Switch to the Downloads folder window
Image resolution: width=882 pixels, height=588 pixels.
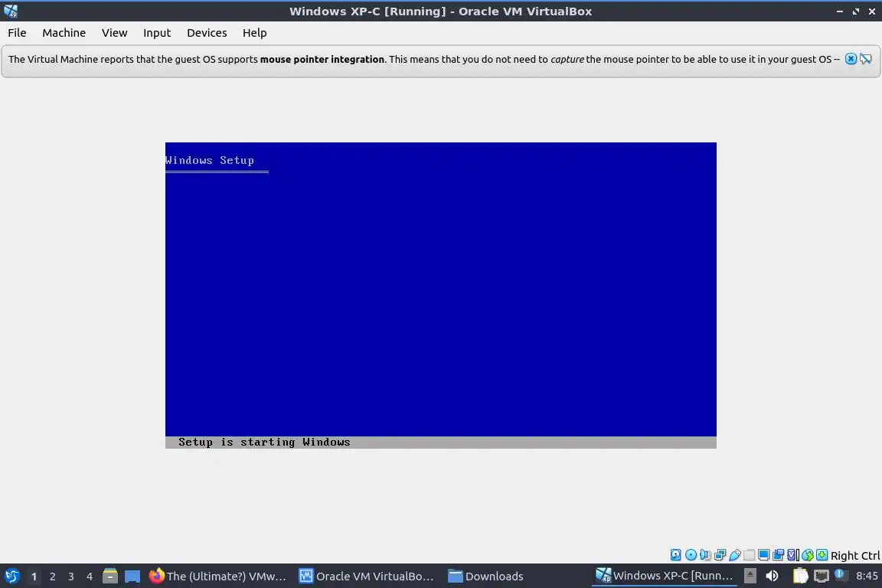485,576
